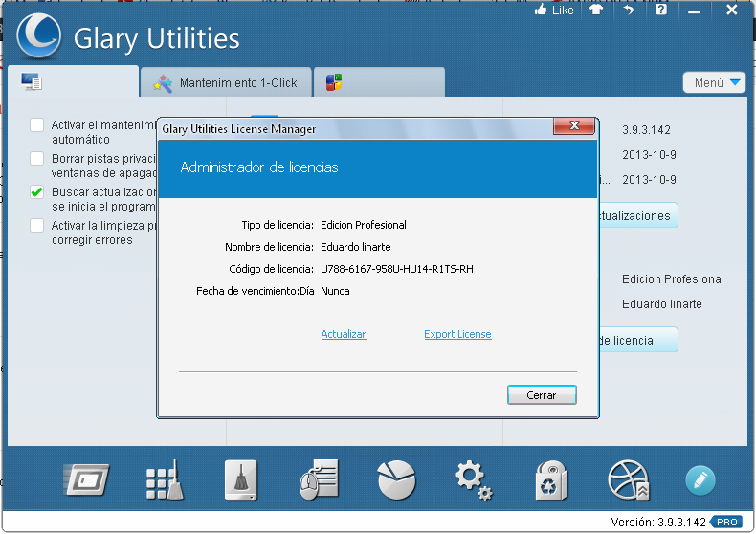Screen dimensions: 756x534
Task: Close the License Manager dialog with X
Action: [x=574, y=125]
